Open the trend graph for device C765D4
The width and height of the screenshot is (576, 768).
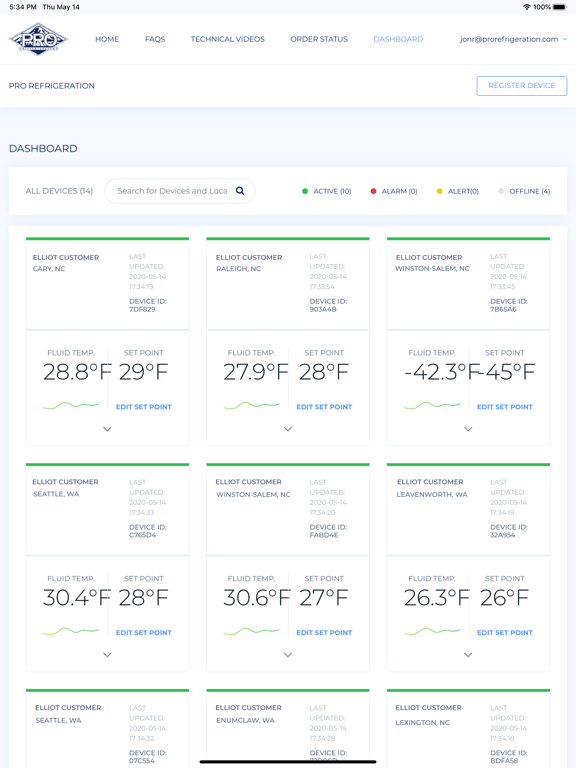(x=71, y=631)
